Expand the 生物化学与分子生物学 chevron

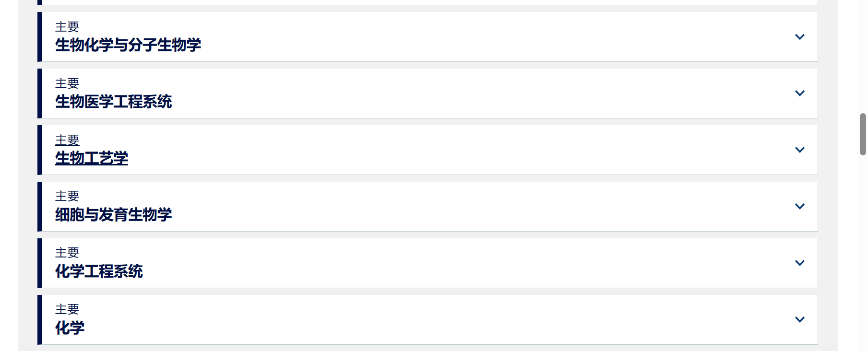[x=799, y=37]
